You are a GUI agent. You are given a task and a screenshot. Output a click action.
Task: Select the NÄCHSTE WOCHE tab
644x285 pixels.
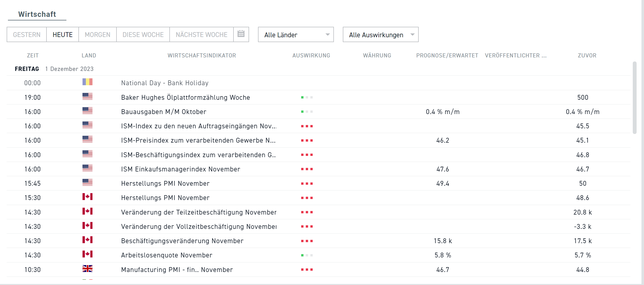pos(201,34)
